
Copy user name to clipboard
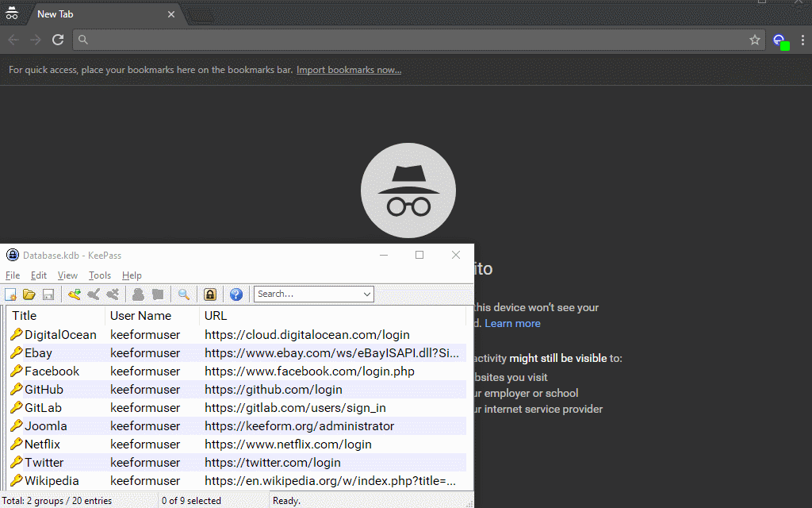click(x=138, y=294)
